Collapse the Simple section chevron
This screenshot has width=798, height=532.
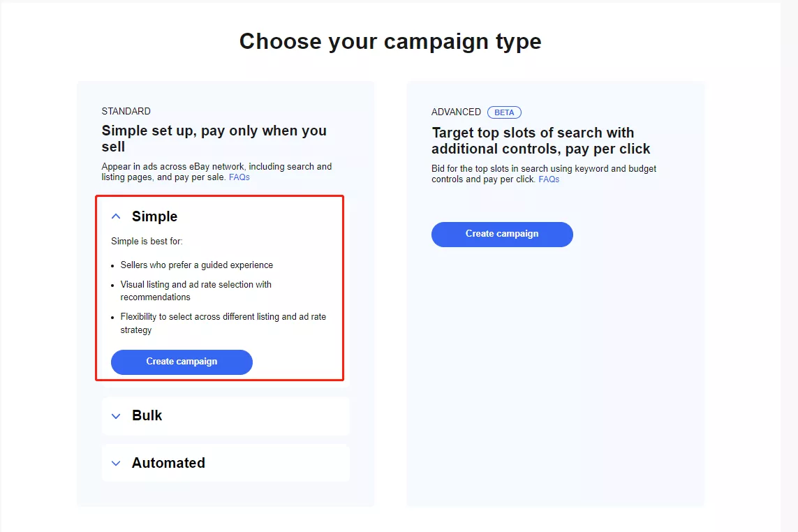point(116,217)
